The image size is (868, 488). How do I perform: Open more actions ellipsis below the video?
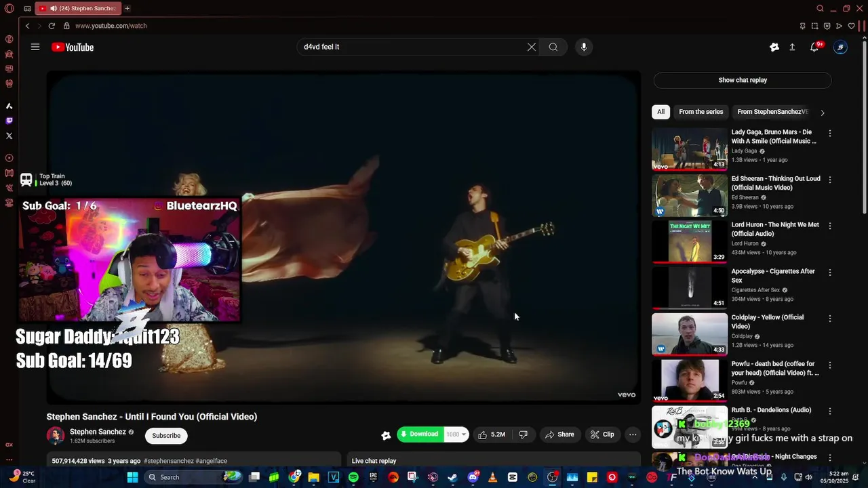(632, 434)
